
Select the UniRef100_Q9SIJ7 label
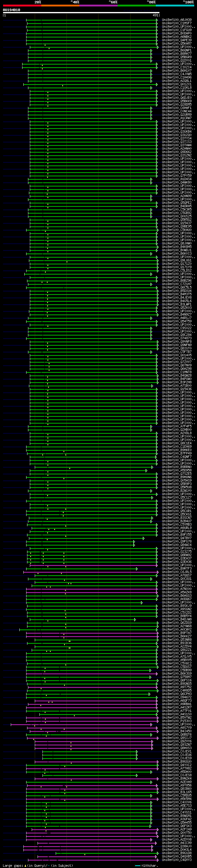coord(177,737)
